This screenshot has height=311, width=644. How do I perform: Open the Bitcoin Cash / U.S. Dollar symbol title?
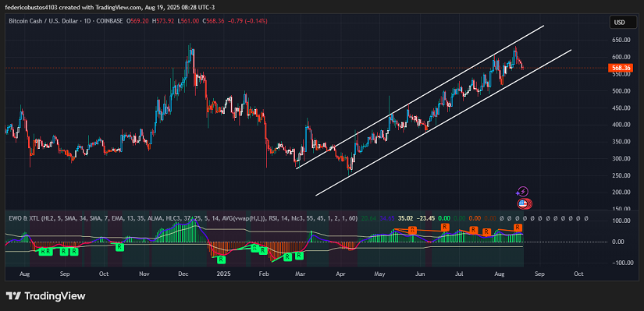coord(44,21)
